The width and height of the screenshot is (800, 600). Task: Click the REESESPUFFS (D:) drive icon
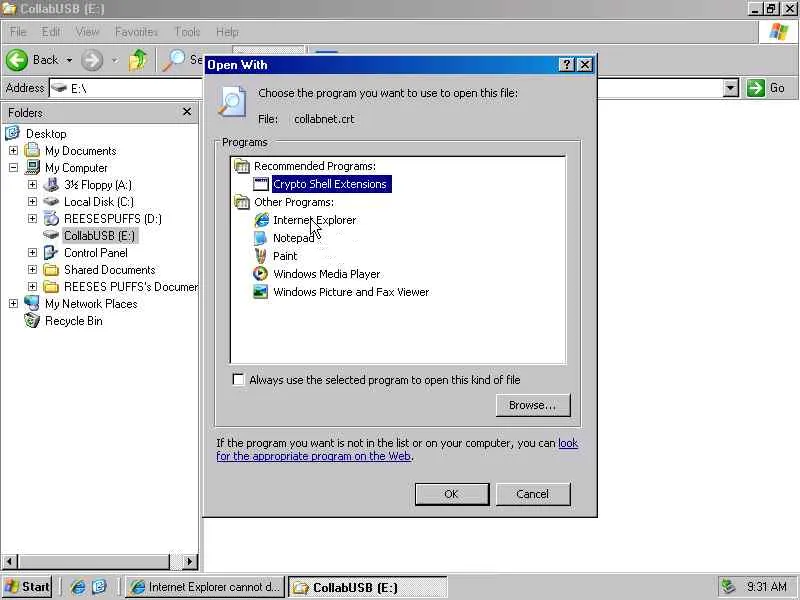tap(51, 218)
